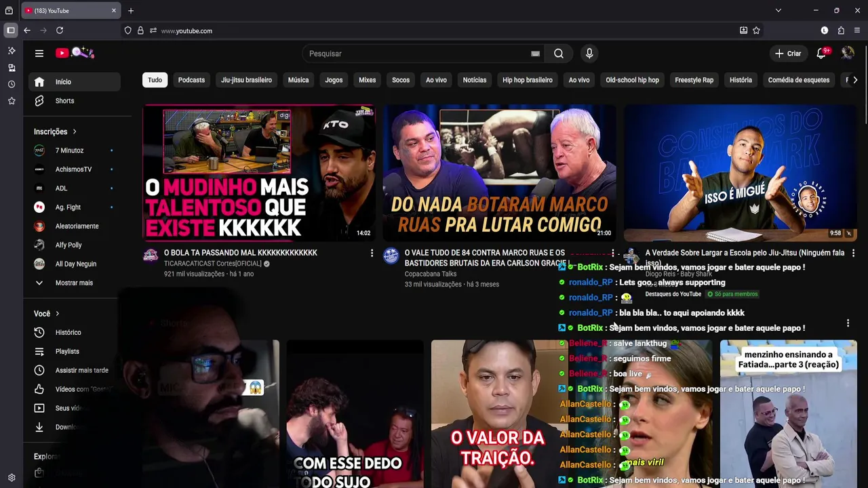Select Jiu-jitsu brasileiro filter chip
Viewport: 868px width, 488px height.
[246, 80]
